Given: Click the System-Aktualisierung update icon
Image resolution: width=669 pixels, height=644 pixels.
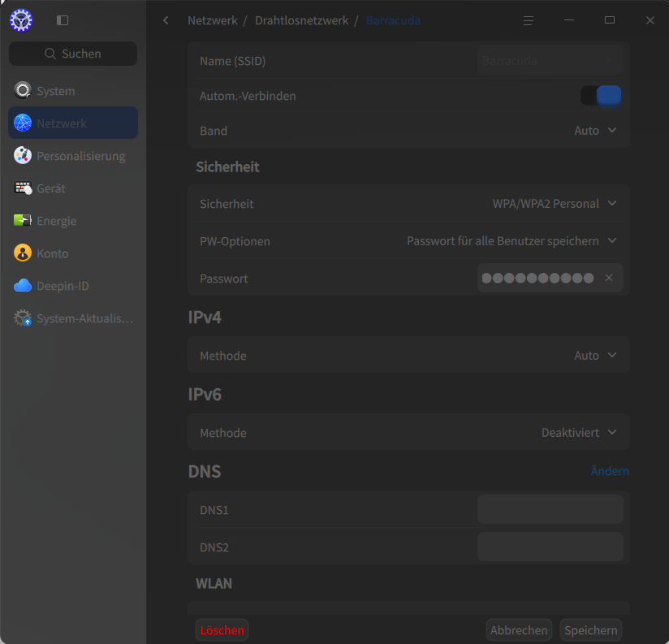Looking at the screenshot, I should tap(23, 318).
